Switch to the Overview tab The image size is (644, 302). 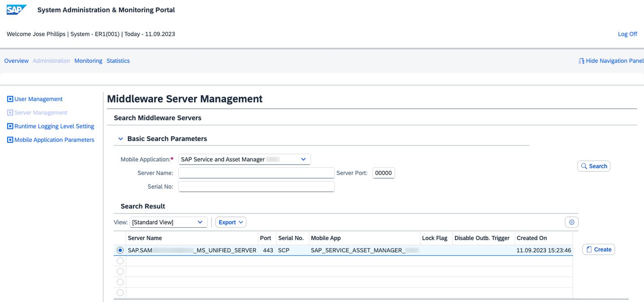[17, 61]
